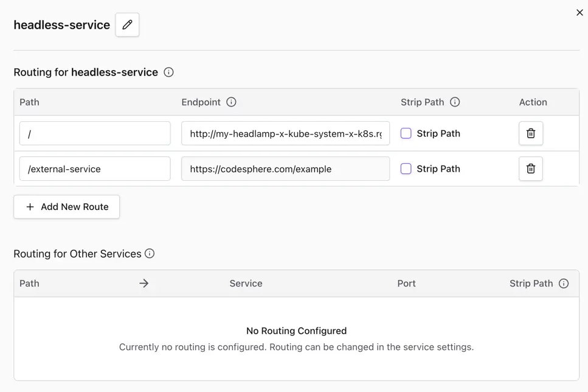Edit the my-headlamp endpoint URL field
Viewport: 588px width, 392px height.
coord(285,133)
